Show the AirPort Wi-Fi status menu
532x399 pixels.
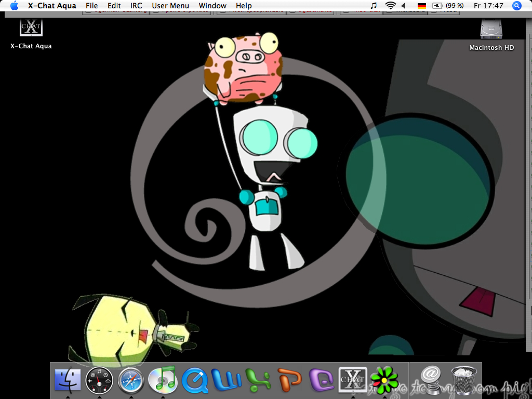point(390,6)
